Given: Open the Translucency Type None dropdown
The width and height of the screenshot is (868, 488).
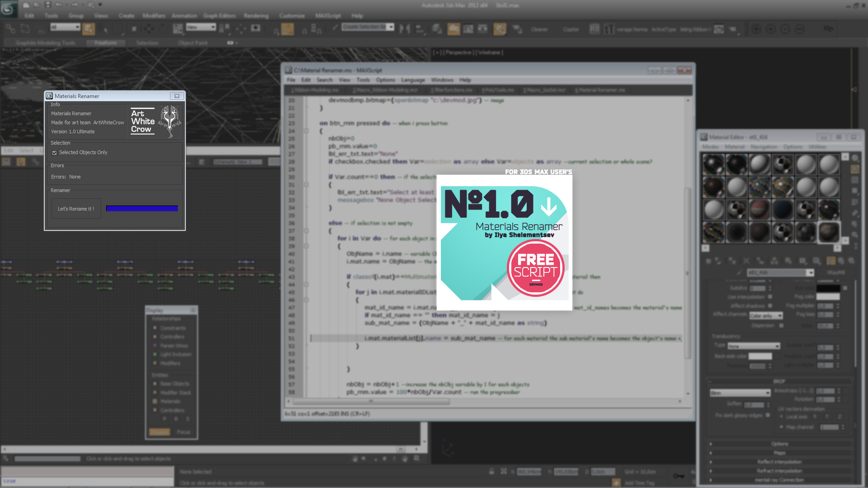Looking at the screenshot, I should (754, 346).
